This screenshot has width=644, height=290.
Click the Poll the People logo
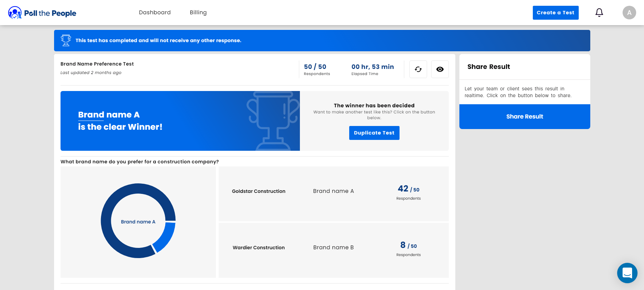(42, 13)
